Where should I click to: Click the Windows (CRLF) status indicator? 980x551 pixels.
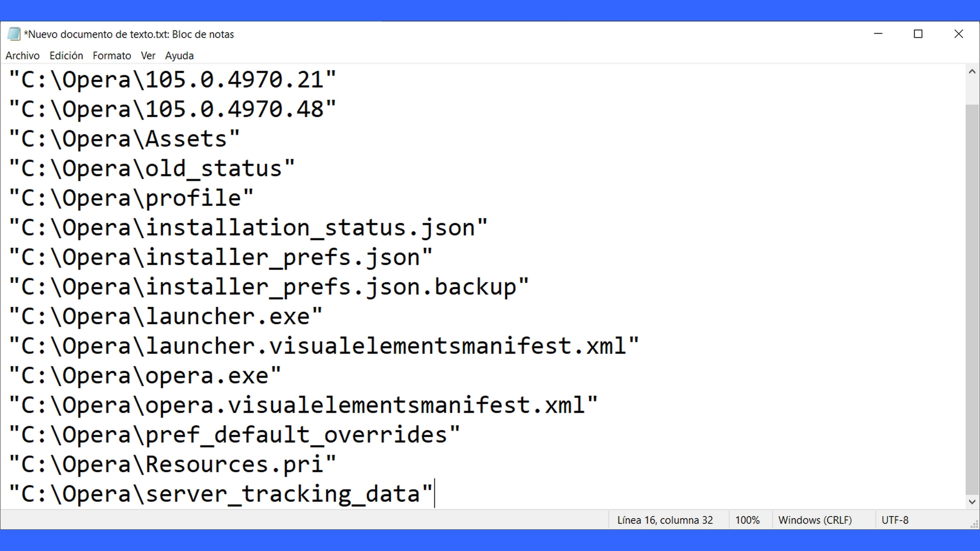pyautogui.click(x=815, y=520)
